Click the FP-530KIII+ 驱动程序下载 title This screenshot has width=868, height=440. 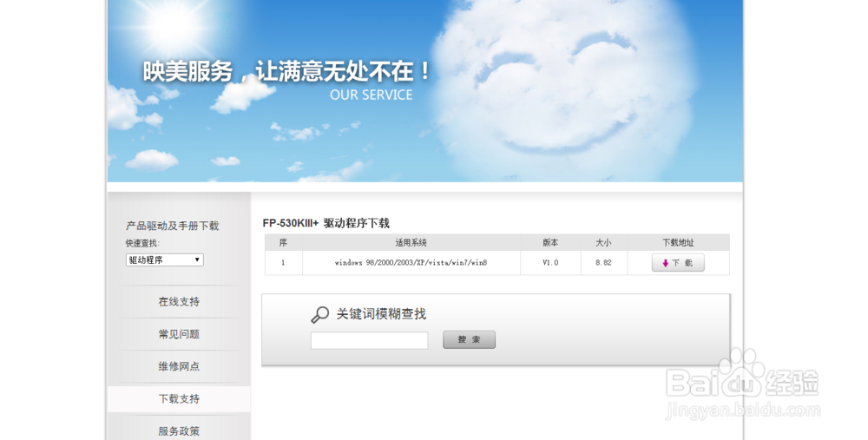326,223
